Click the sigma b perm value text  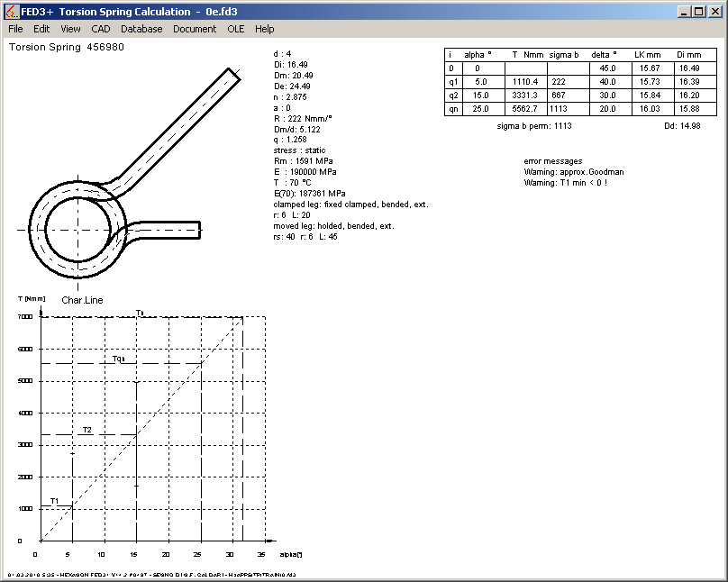tap(534, 126)
